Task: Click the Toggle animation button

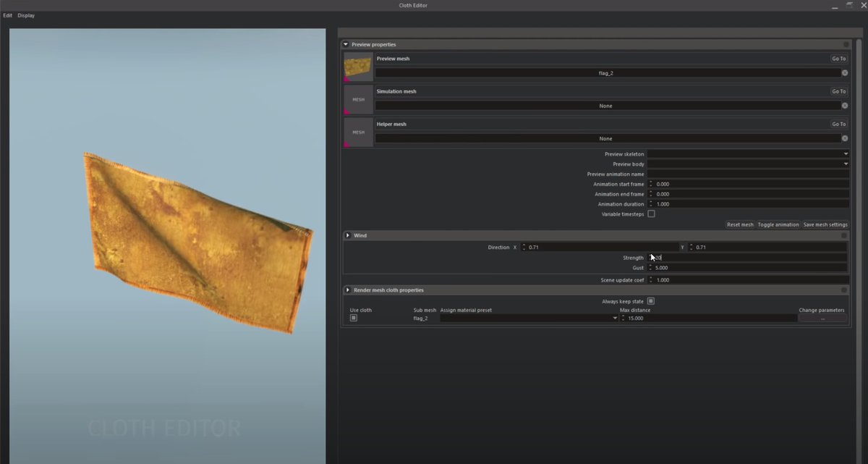Action: (x=778, y=224)
